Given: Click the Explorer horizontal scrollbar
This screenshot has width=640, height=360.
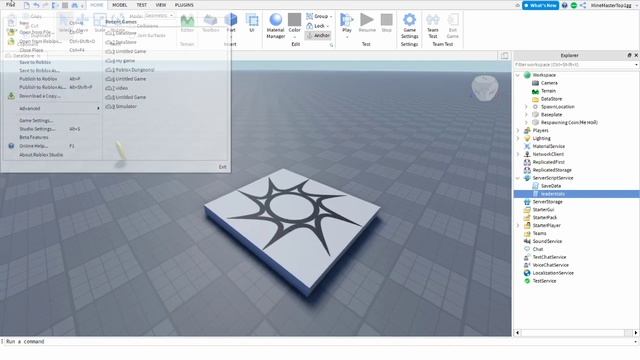Looking at the screenshot, I should [x=576, y=333].
